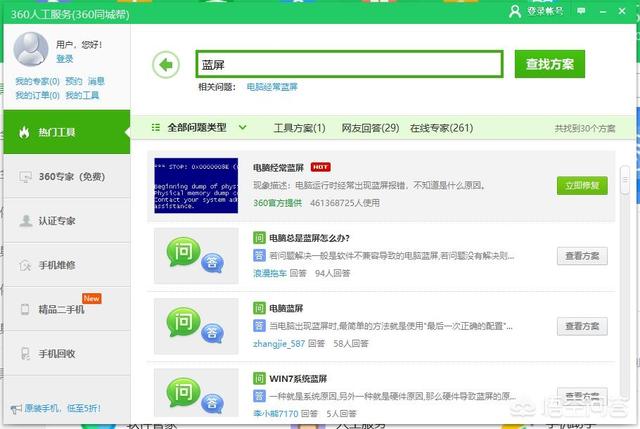Open the feedback message icon in title bar

(x=581, y=11)
